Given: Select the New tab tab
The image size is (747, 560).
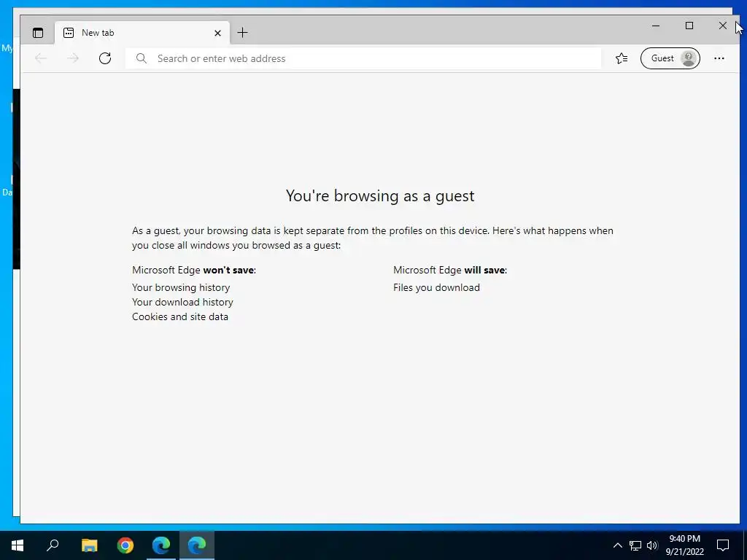Looking at the screenshot, I should coord(142,33).
